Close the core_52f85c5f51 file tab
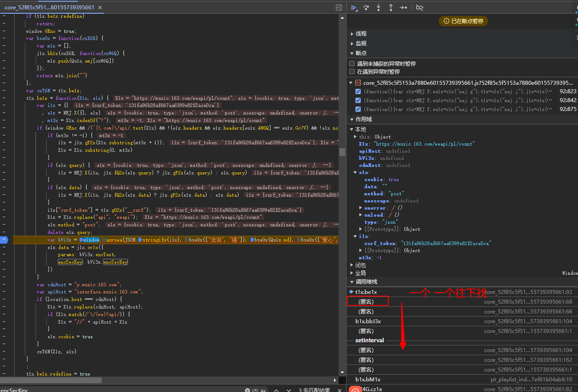The width and height of the screenshot is (578, 392). tap(100, 8)
